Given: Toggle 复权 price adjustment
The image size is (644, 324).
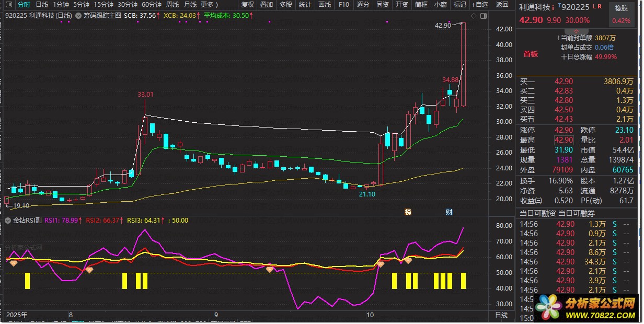Looking at the screenshot, I should 248,5.
